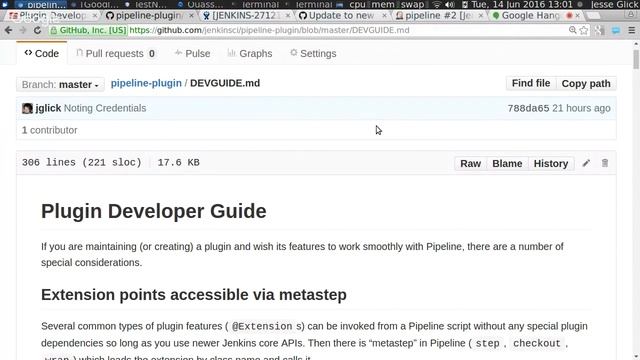Open the Pull requests tab

[116, 53]
